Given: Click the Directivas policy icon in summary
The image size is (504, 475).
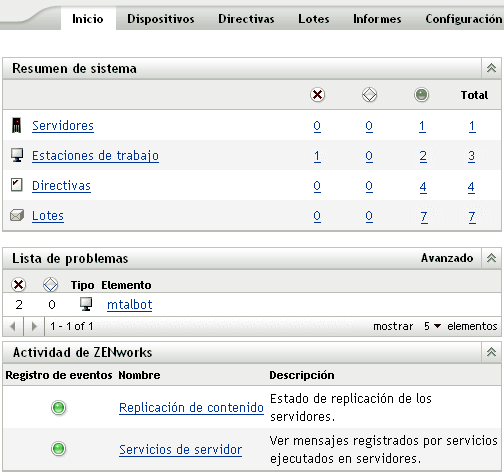Looking at the screenshot, I should [x=17, y=185].
